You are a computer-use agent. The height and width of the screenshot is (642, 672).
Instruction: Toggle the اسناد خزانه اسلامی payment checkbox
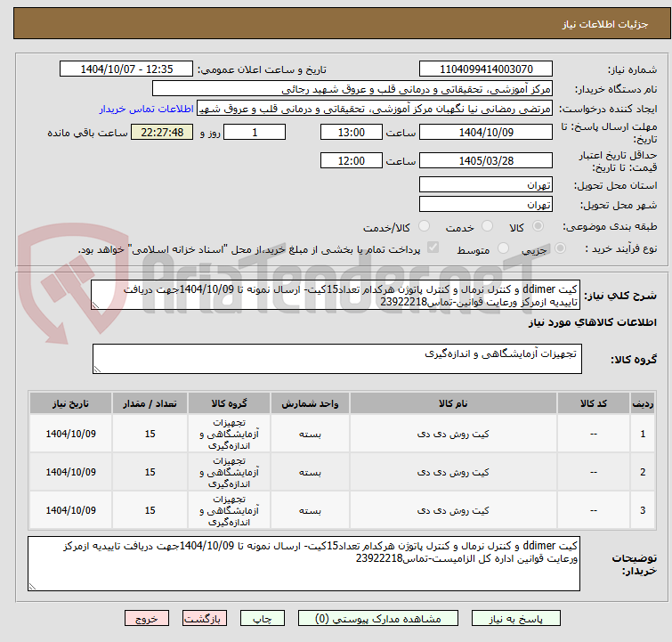click(433, 248)
